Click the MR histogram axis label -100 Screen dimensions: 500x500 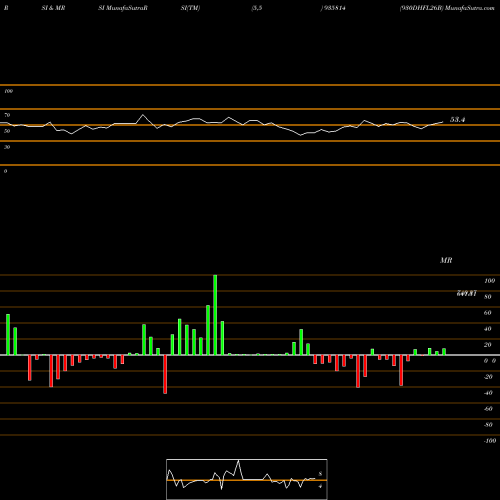click(490, 441)
